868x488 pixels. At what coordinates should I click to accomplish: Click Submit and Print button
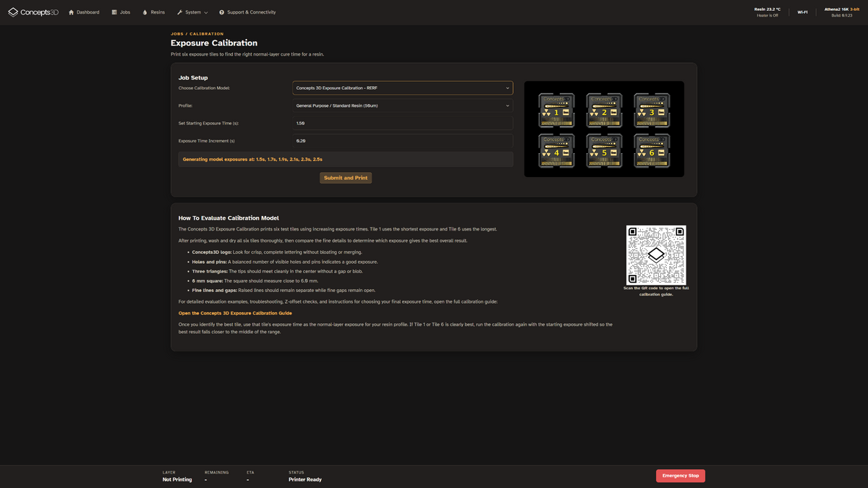pyautogui.click(x=346, y=178)
